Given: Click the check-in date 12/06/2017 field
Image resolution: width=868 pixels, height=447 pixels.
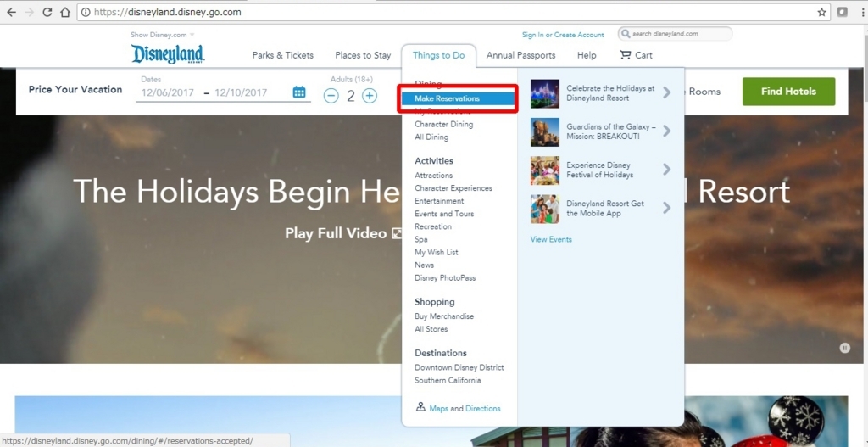Looking at the screenshot, I should [168, 92].
